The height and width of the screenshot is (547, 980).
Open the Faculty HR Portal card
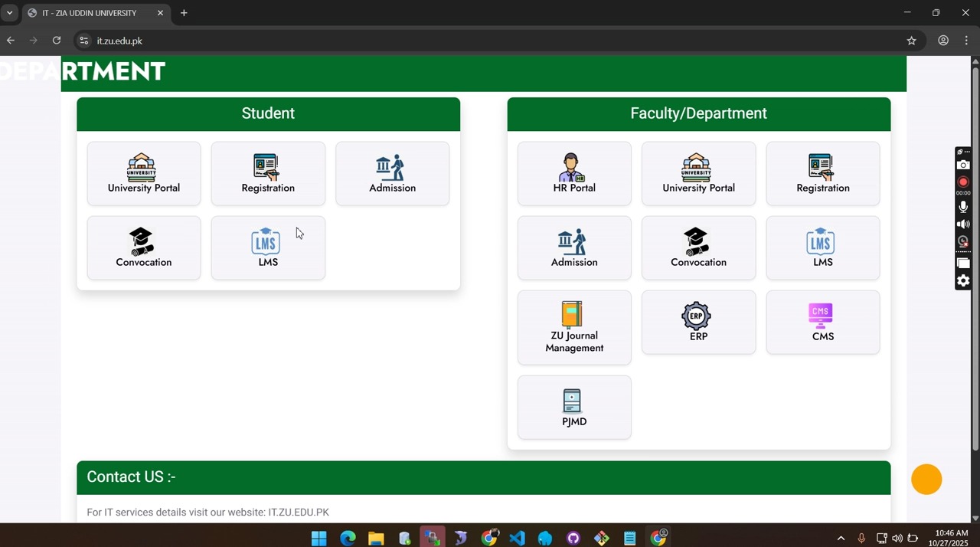[574, 173]
